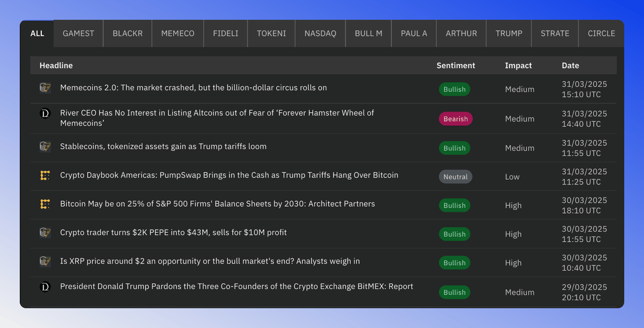Click source icon beside Crypto trader PEPE headline
Screen dimensions: 644x328
click(45, 233)
